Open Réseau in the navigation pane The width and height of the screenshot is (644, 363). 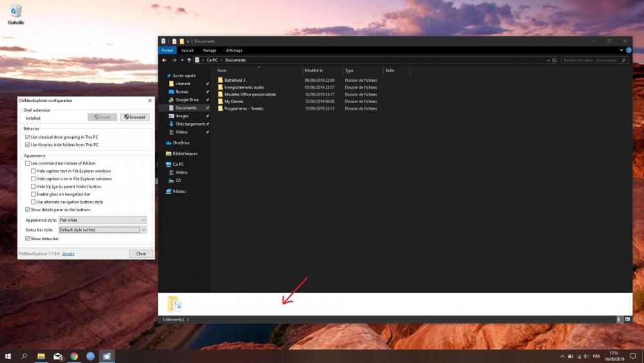(x=178, y=191)
